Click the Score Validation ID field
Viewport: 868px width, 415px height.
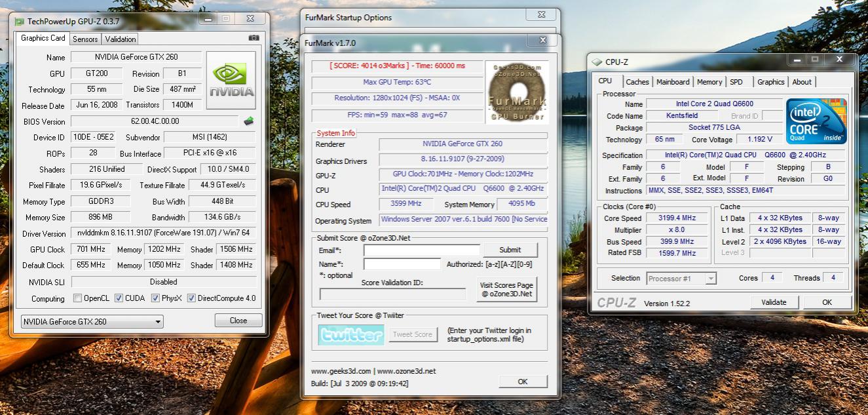click(x=392, y=294)
